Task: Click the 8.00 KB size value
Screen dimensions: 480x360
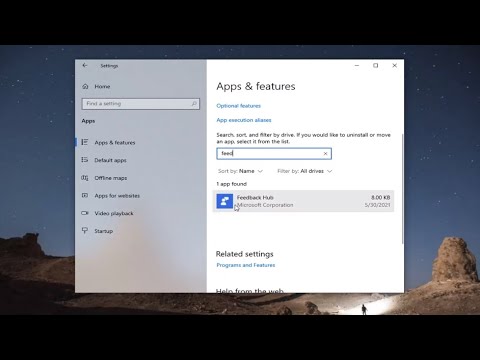Action: (x=380, y=197)
